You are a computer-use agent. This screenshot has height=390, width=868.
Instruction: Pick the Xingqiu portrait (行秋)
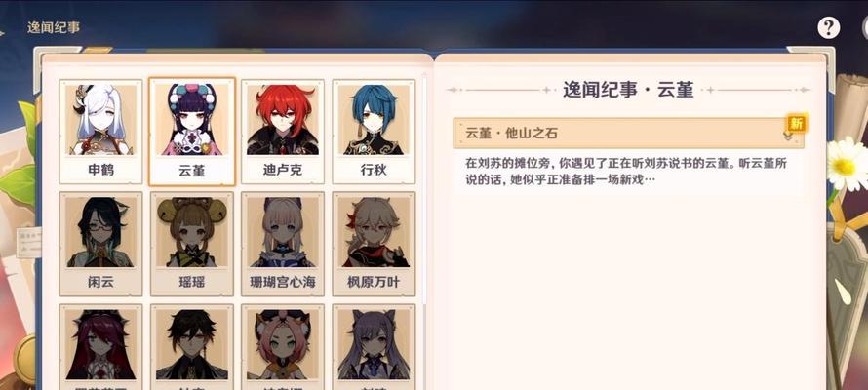pyautogui.click(x=374, y=132)
